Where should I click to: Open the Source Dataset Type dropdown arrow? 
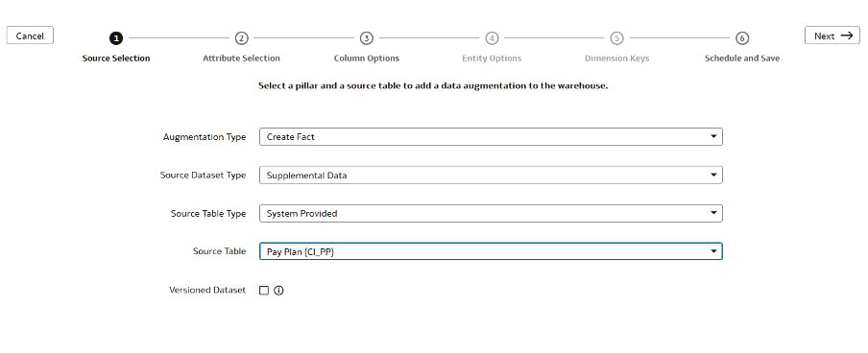(713, 176)
